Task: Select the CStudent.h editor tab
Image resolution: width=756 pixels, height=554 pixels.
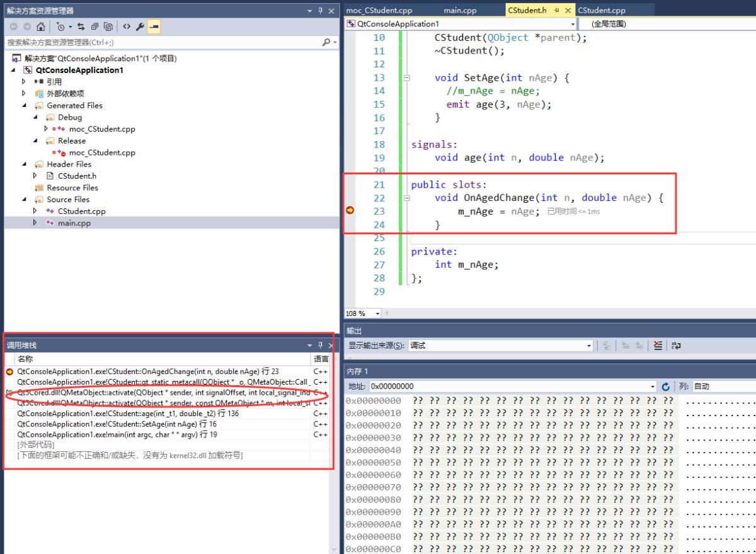Action: 527,11
